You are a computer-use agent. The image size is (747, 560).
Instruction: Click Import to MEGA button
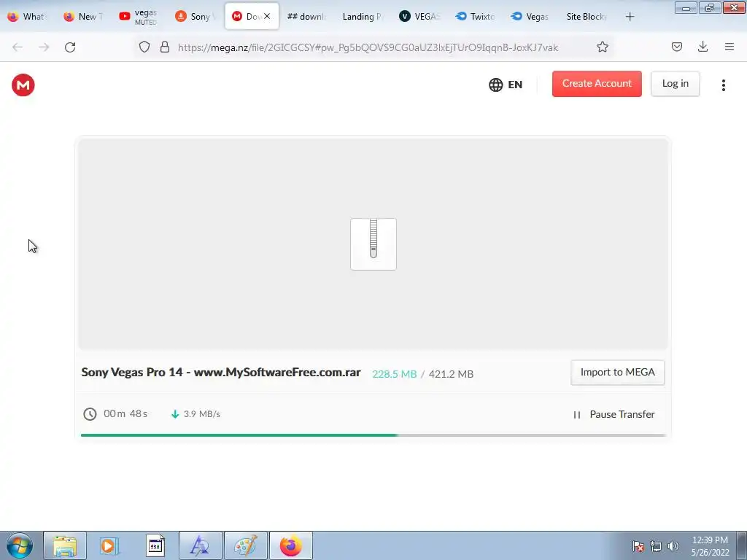coord(617,373)
